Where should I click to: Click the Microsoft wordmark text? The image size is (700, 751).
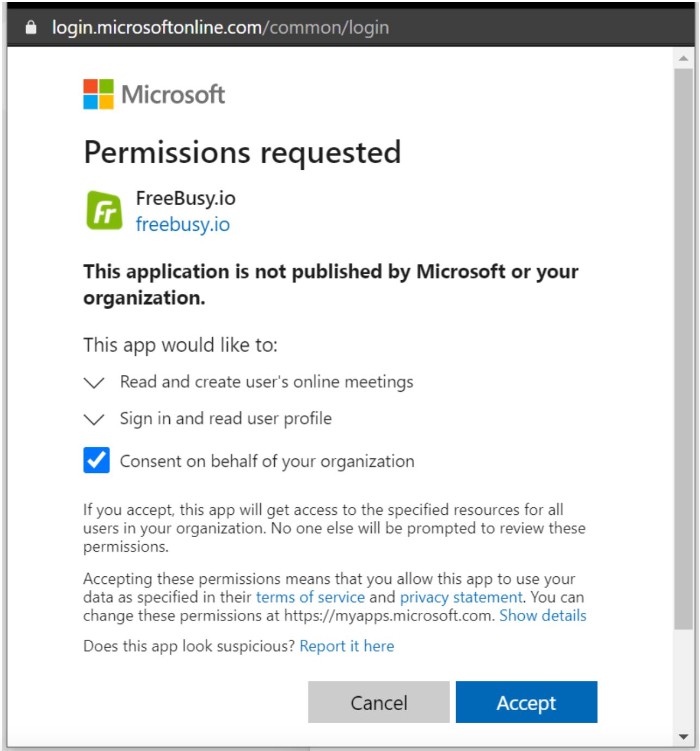click(x=173, y=95)
